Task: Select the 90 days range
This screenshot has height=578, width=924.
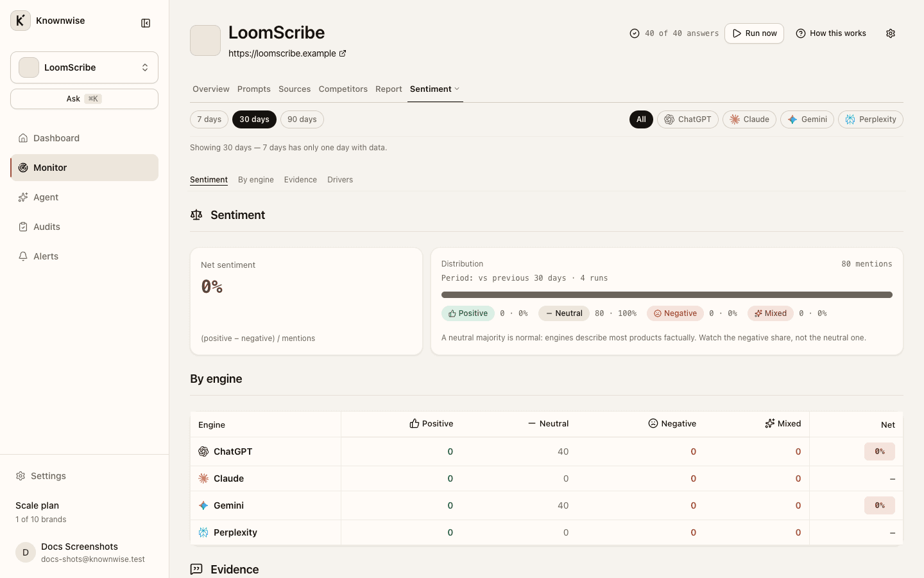Action: point(302,119)
